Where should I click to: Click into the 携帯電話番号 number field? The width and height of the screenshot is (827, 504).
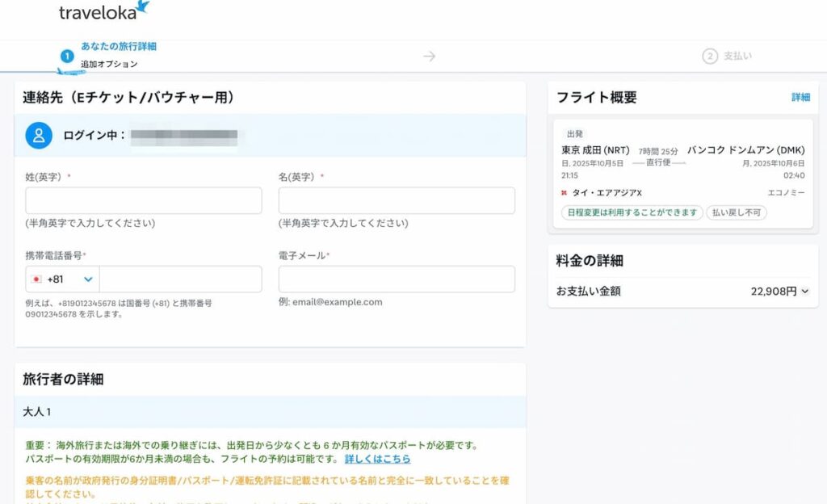point(180,279)
